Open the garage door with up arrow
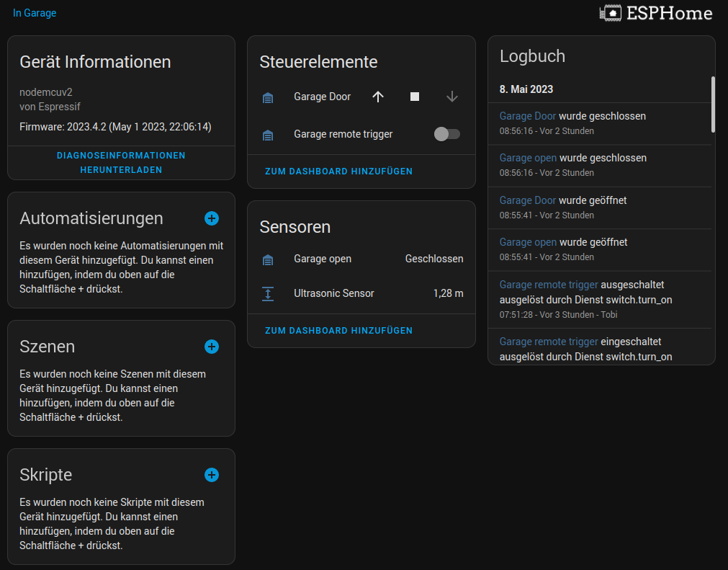The width and height of the screenshot is (728, 570). [x=378, y=97]
